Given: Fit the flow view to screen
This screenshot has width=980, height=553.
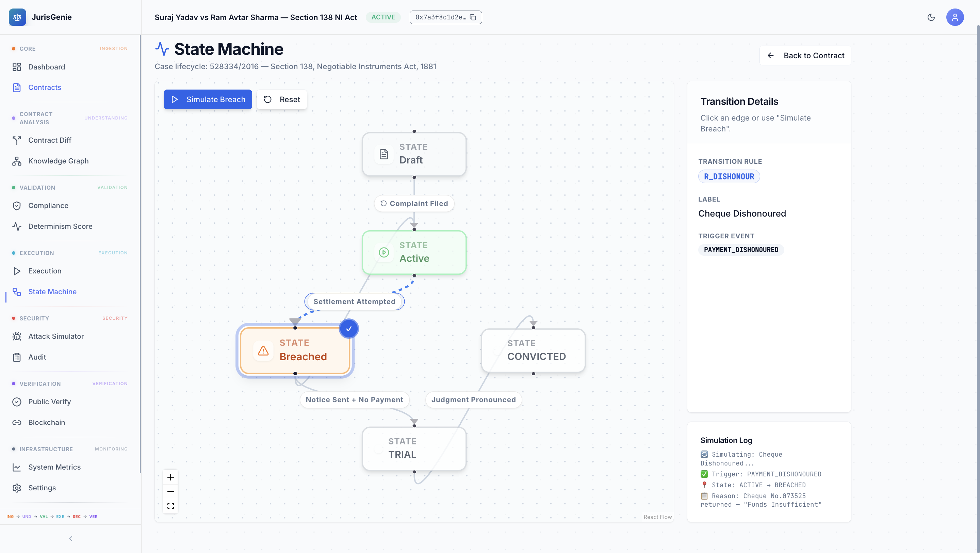Looking at the screenshot, I should pyautogui.click(x=170, y=506).
